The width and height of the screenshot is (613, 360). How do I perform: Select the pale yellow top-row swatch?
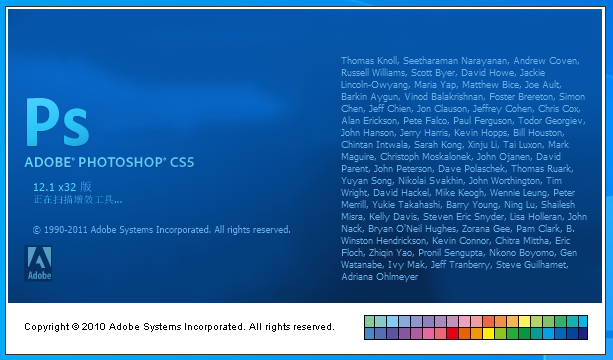pyautogui.click(x=525, y=322)
